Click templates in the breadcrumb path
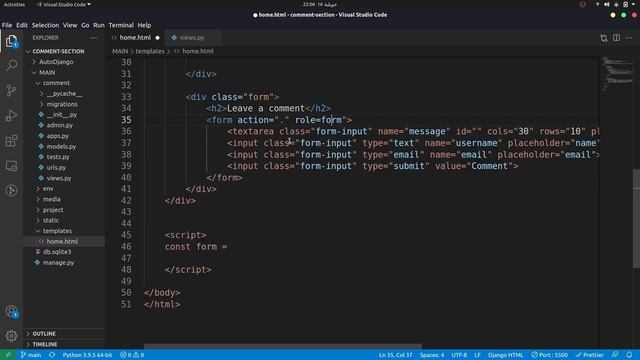Viewport: 640px width, 360px height. 150,51
